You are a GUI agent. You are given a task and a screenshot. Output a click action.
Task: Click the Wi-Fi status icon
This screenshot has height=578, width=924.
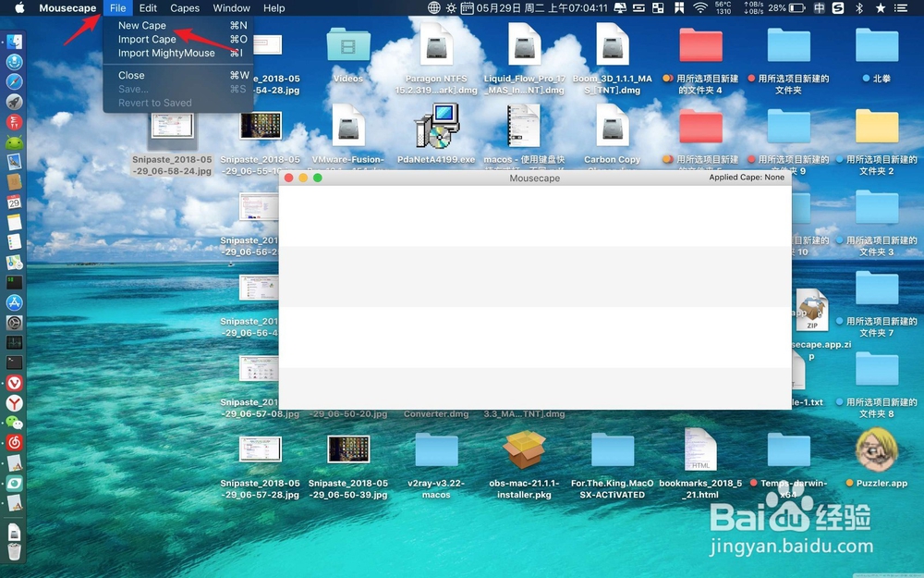(x=700, y=7)
